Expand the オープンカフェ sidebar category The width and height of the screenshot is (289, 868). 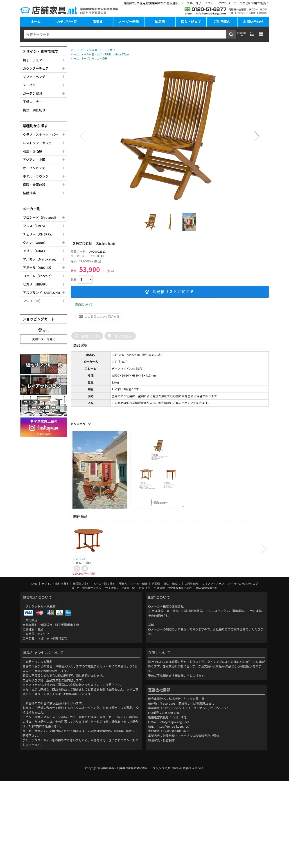pos(63,168)
